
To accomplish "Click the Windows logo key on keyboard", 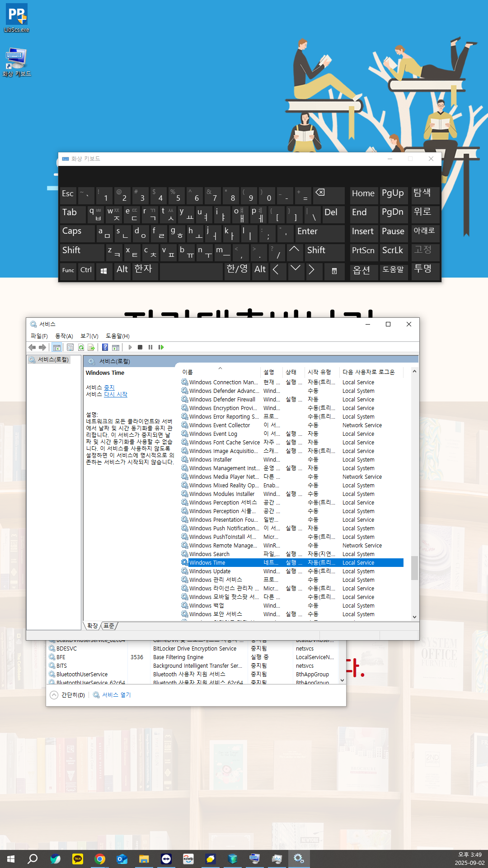I will click(x=104, y=271).
